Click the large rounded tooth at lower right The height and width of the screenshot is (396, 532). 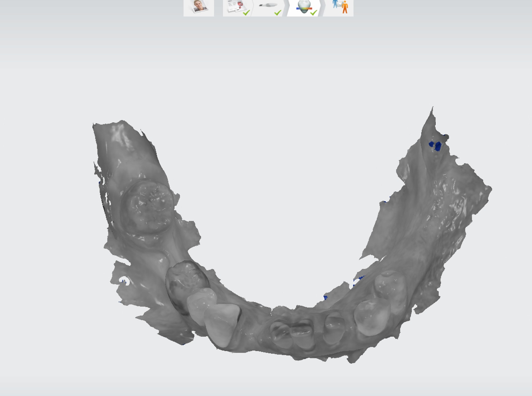(x=371, y=317)
